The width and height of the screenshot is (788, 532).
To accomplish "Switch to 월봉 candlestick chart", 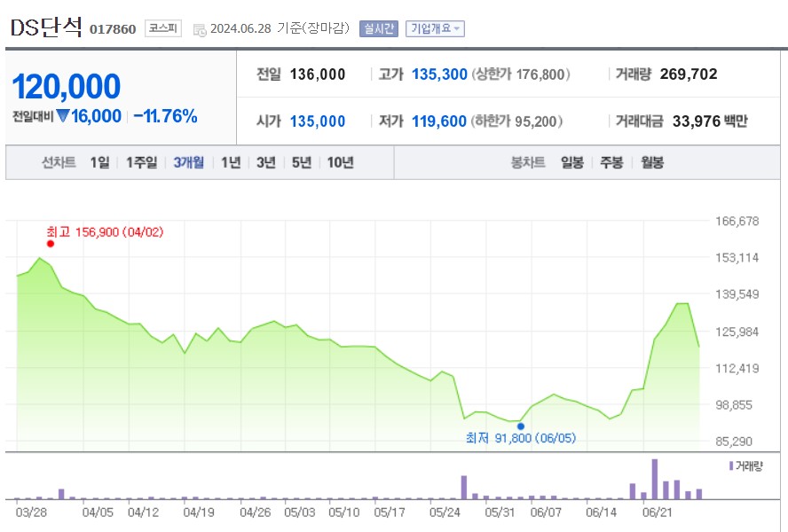I will pos(652,162).
